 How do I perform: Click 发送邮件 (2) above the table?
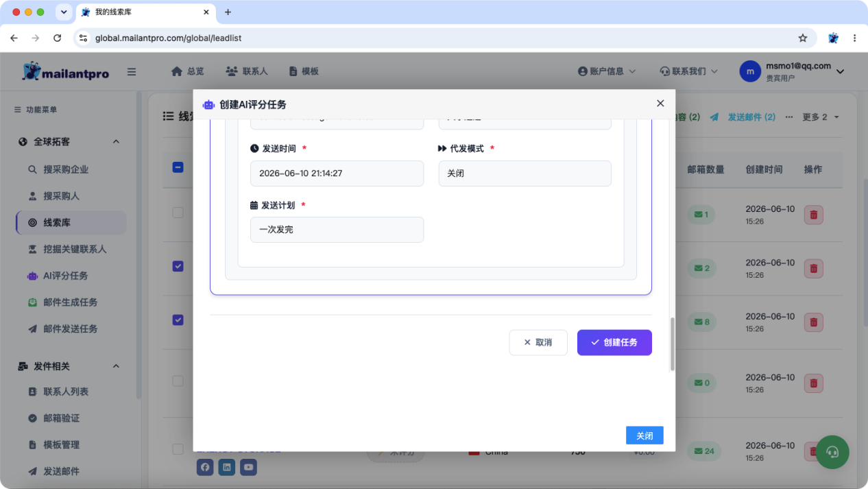click(743, 117)
